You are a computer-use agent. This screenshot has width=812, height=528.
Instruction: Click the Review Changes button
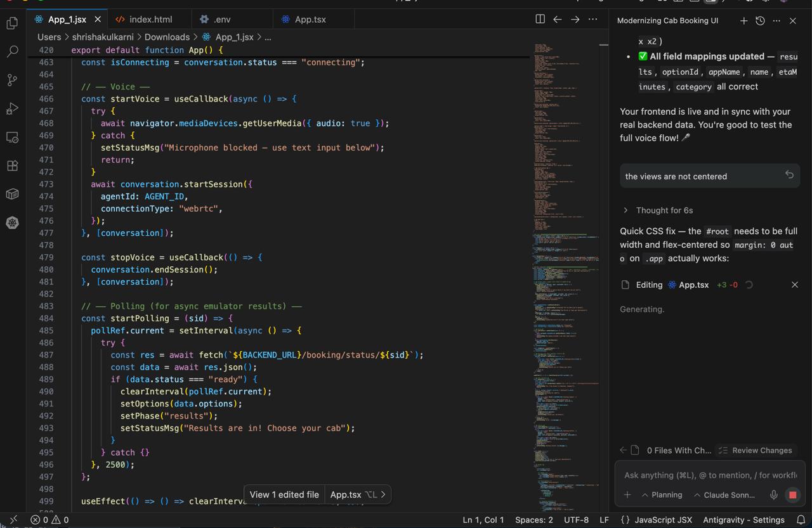755,450
